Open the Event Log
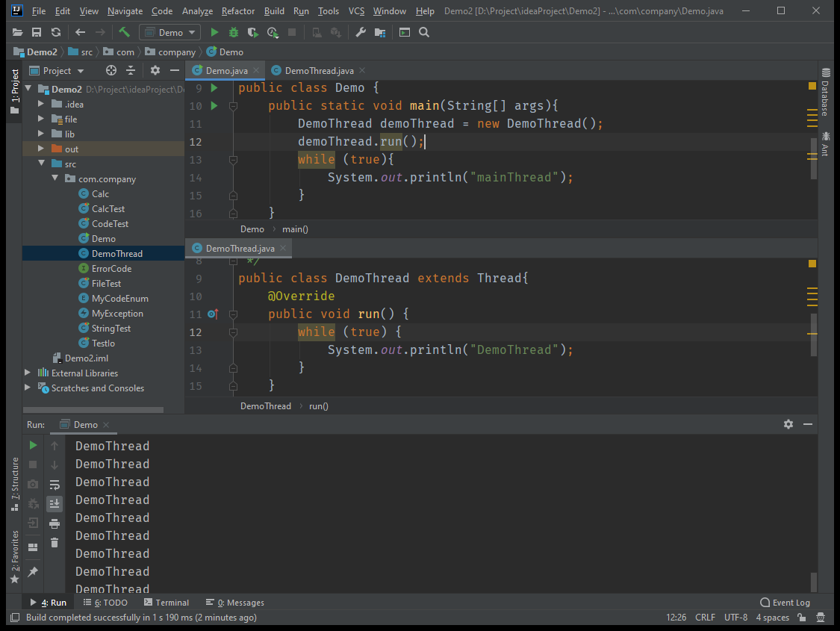The height and width of the screenshot is (631, 840). (x=785, y=603)
